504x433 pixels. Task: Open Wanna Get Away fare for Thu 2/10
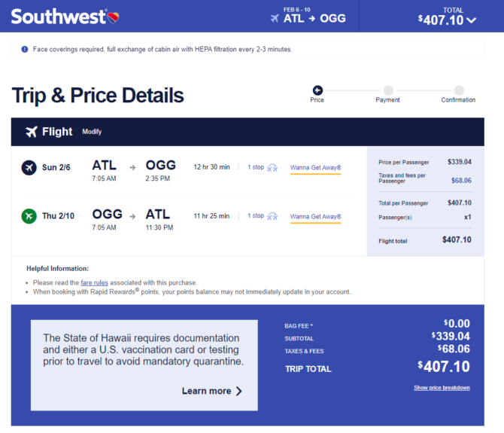(316, 217)
